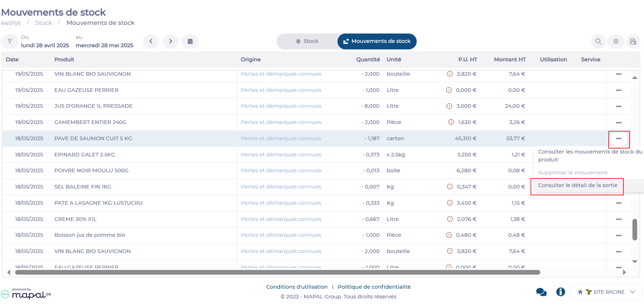Open row menu for Boisson jus de pomme
This screenshot has width=644, height=306.
(x=619, y=235)
